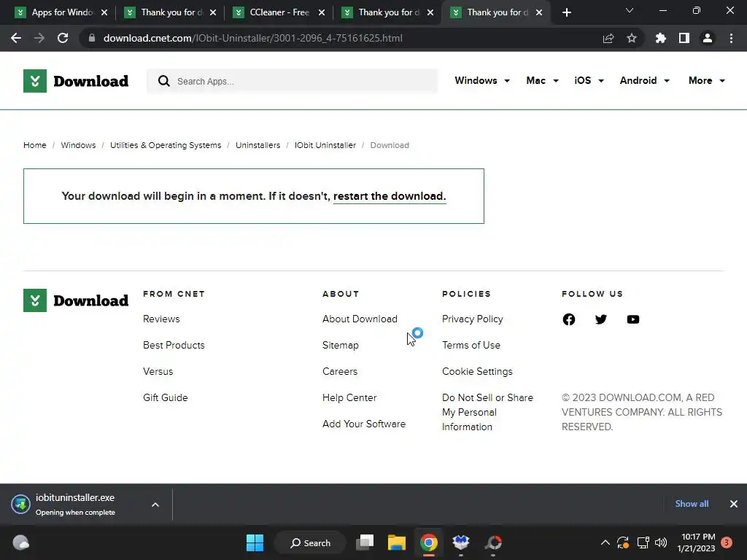Show all downloads
The image size is (747, 560).
(692, 504)
